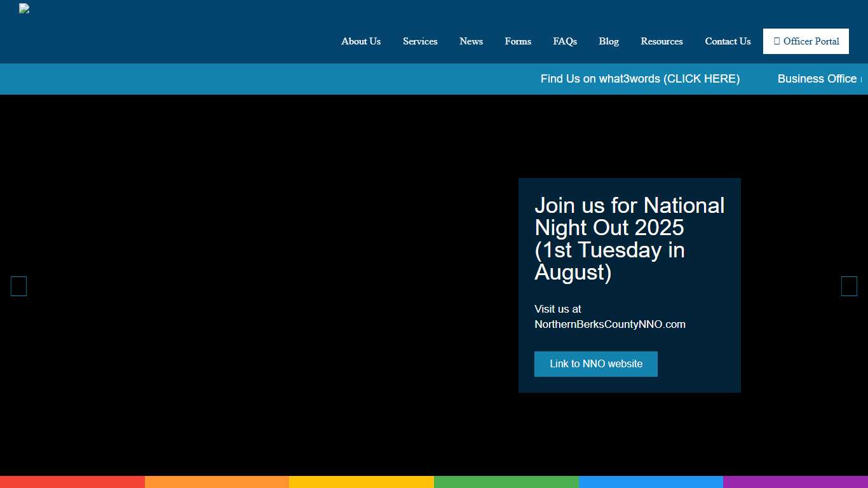
Task: Advance to next slide arrow
Action: (x=849, y=287)
